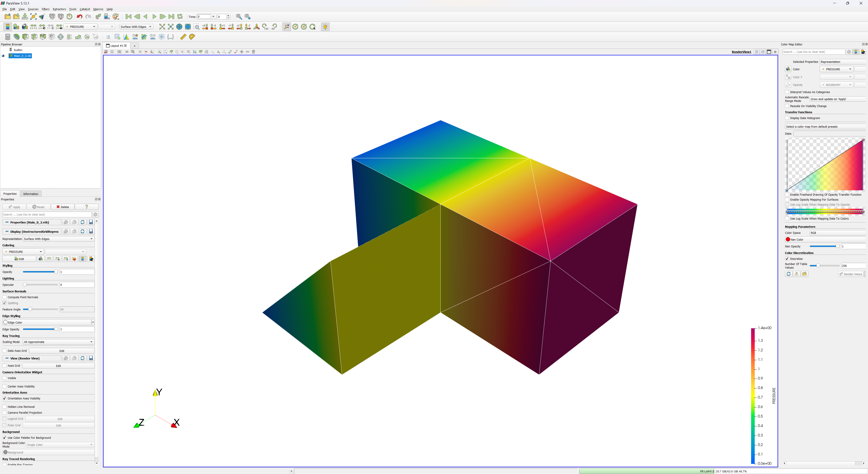Check Display Data Histogram option
The width and height of the screenshot is (868, 474).
point(787,118)
